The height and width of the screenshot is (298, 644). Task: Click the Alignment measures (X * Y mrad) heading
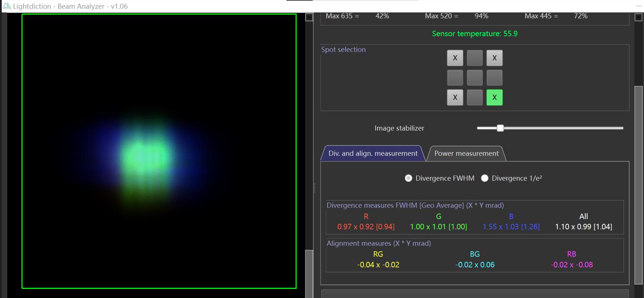tap(379, 243)
